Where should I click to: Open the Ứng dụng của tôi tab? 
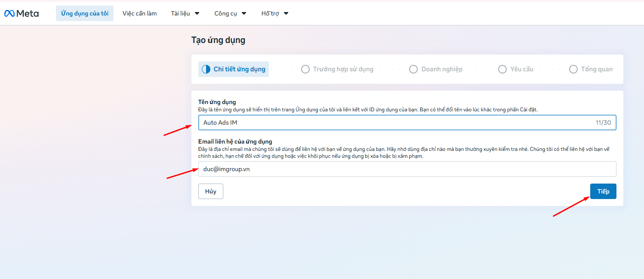pyautogui.click(x=85, y=13)
